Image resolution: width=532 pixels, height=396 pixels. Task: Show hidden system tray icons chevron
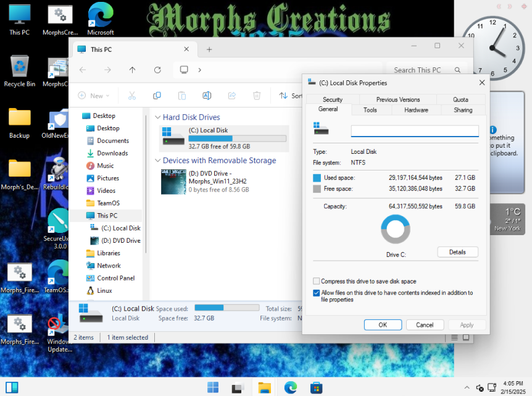467,387
